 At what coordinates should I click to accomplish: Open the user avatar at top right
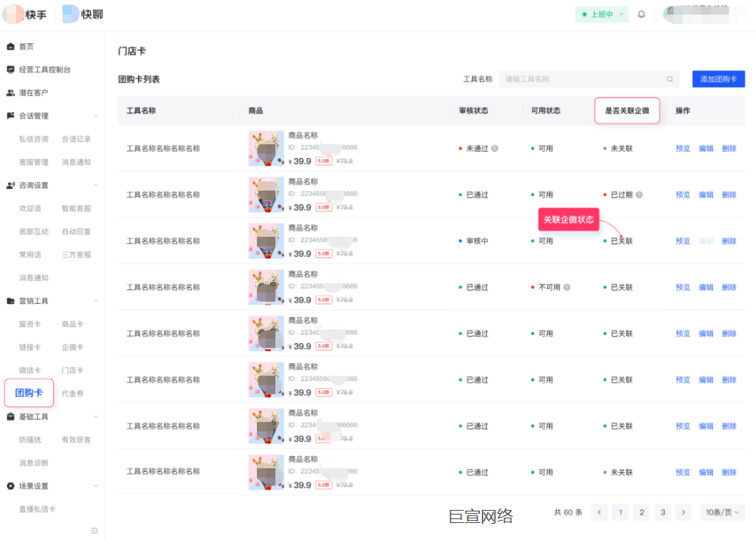[x=673, y=15]
